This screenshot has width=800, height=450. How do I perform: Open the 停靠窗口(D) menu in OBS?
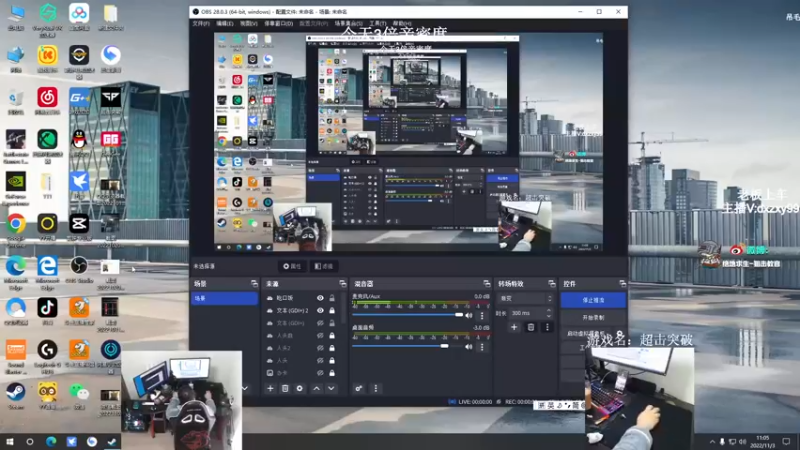pos(279,23)
